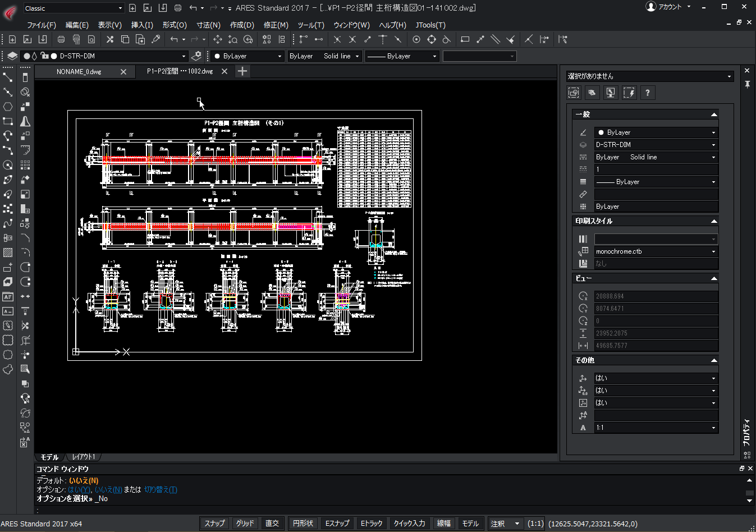The image size is (756, 532).
Task: Switch to the NONAME_0.dwg tab
Action: point(79,72)
